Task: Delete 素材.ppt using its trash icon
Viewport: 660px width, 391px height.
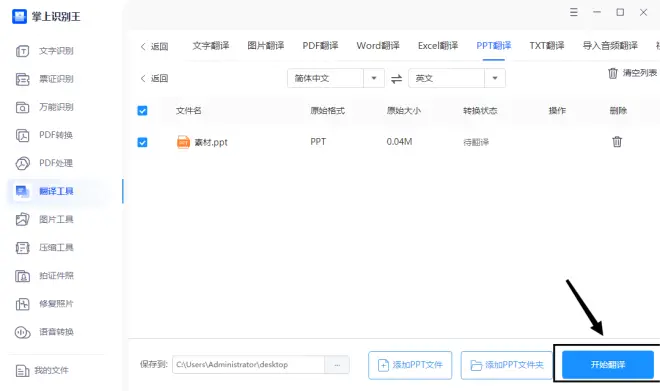Action: pos(617,141)
